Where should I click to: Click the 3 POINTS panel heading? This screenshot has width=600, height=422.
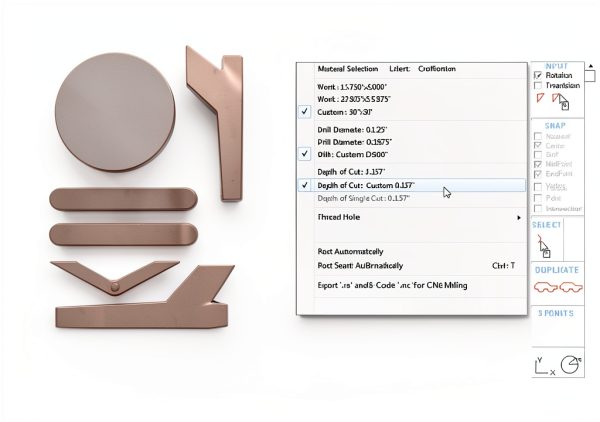point(556,313)
